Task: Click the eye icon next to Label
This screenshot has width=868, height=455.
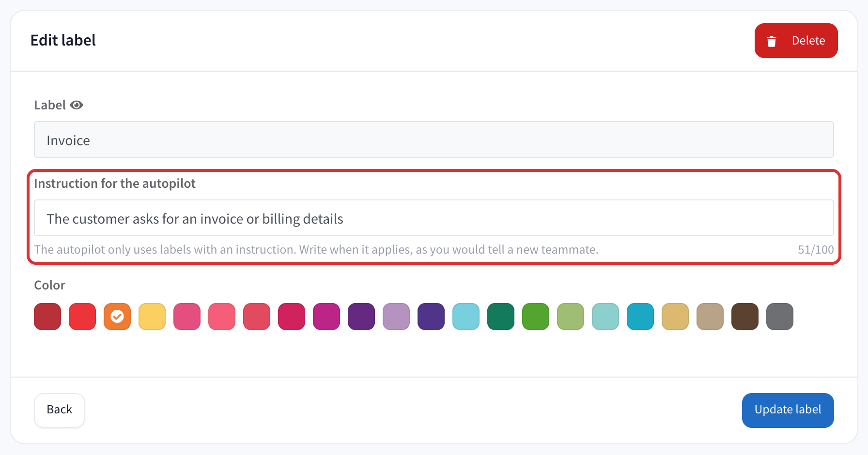Action: 77,105
